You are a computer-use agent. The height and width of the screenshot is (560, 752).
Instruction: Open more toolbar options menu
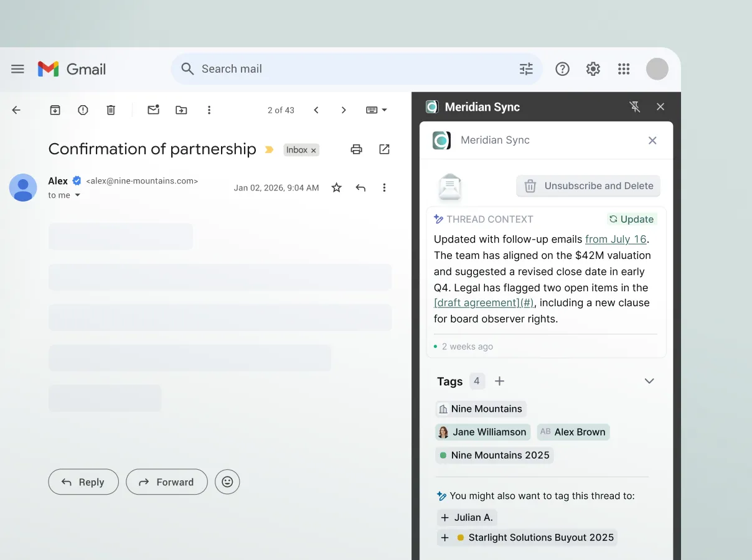click(x=209, y=110)
